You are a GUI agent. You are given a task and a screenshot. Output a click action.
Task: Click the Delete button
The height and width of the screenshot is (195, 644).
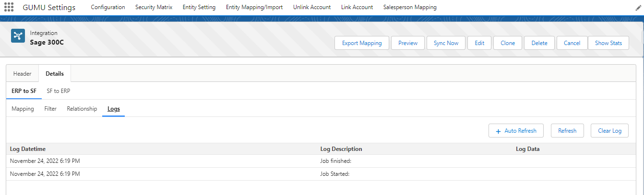point(539,43)
